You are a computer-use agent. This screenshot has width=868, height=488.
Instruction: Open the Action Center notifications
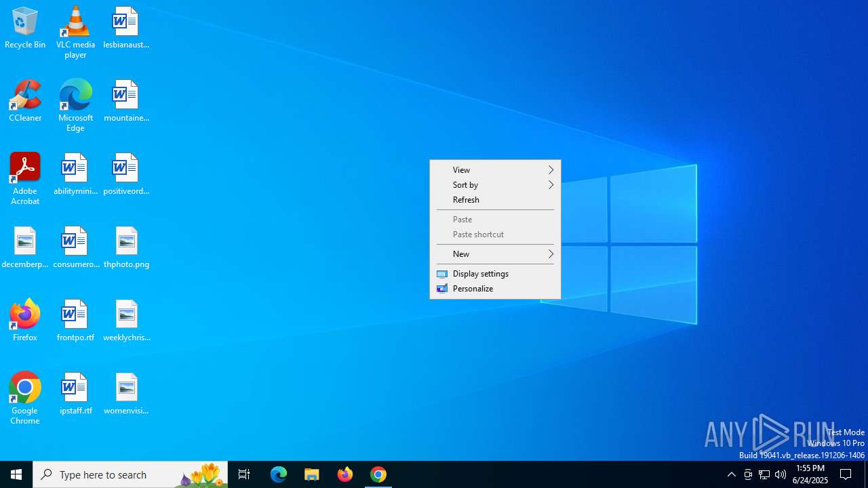(x=846, y=474)
